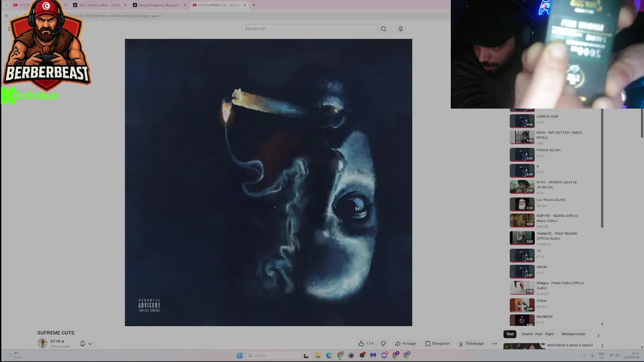Play AMON by KTYB
644x362 pixels.
[553, 271]
